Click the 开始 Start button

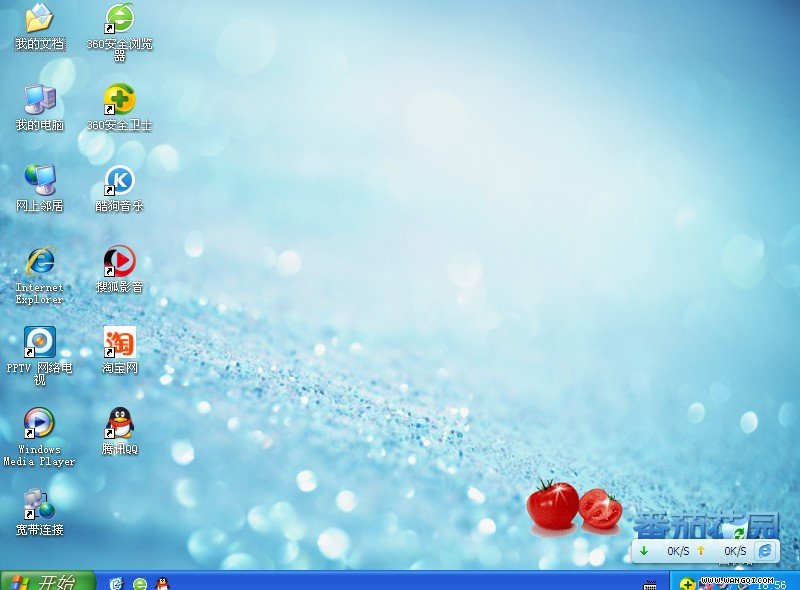click(47, 581)
